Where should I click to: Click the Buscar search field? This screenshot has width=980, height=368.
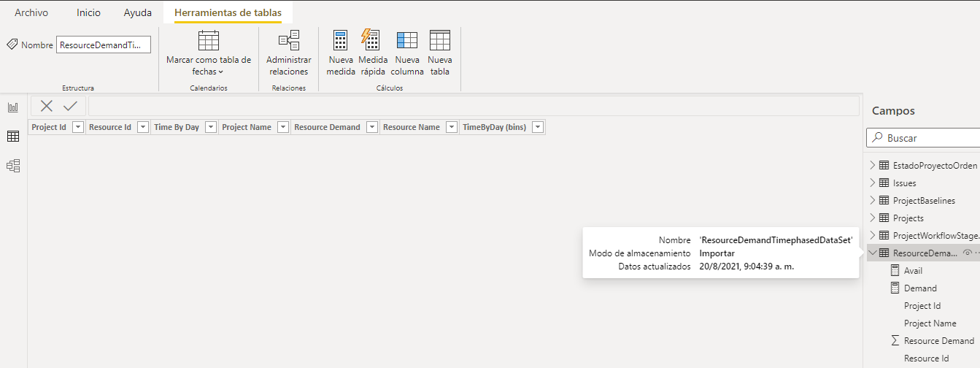pos(924,137)
